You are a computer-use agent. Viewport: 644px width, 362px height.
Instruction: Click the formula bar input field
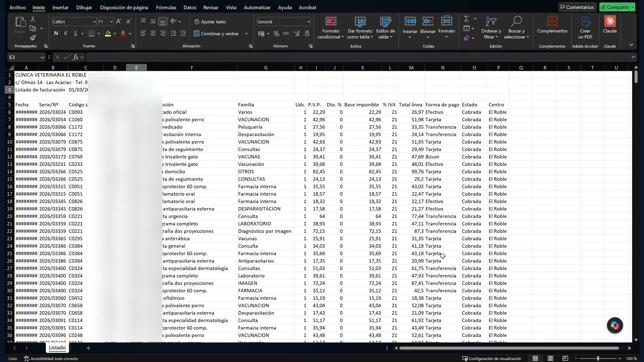pyautogui.click(x=358, y=57)
